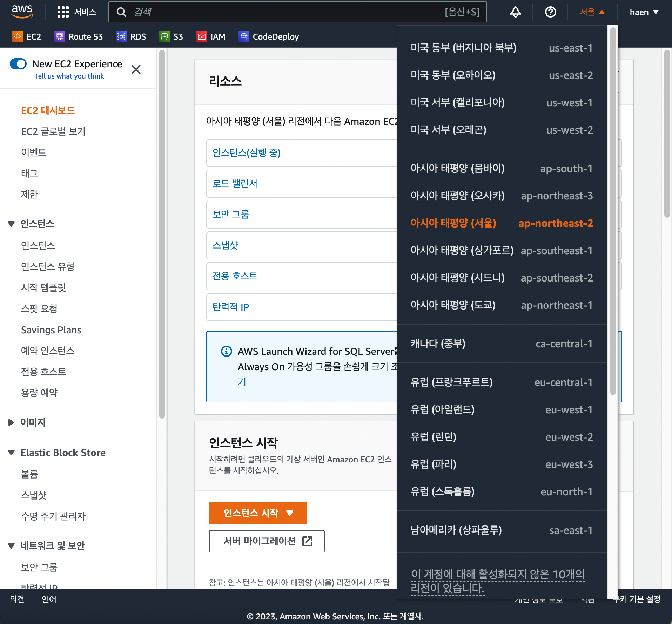Open the 로드 밸런서 resource link
672x624 pixels.
tap(235, 183)
